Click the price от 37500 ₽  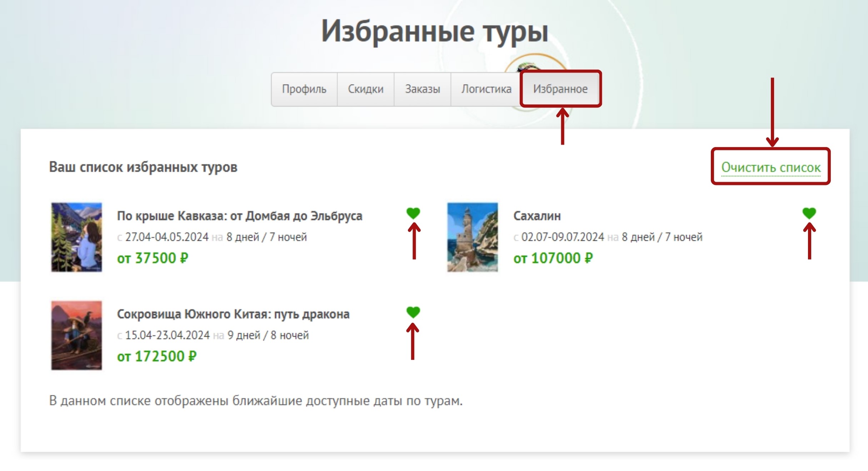[x=153, y=258]
